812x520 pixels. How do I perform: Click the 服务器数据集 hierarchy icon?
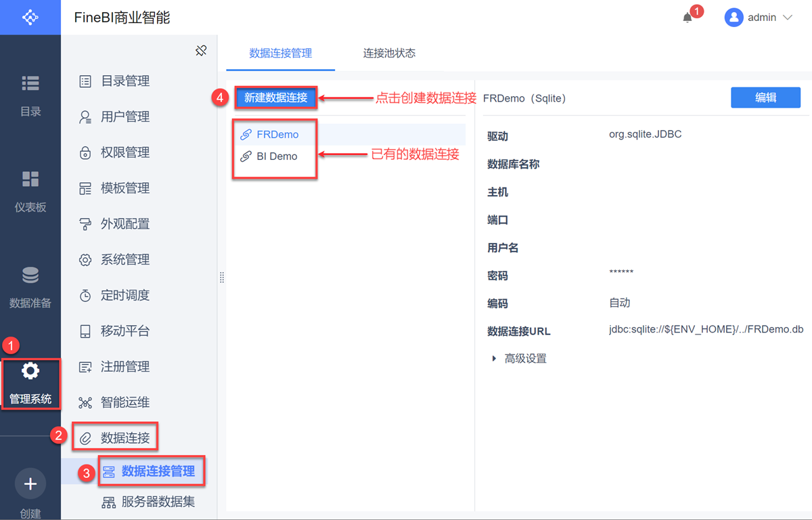108,502
